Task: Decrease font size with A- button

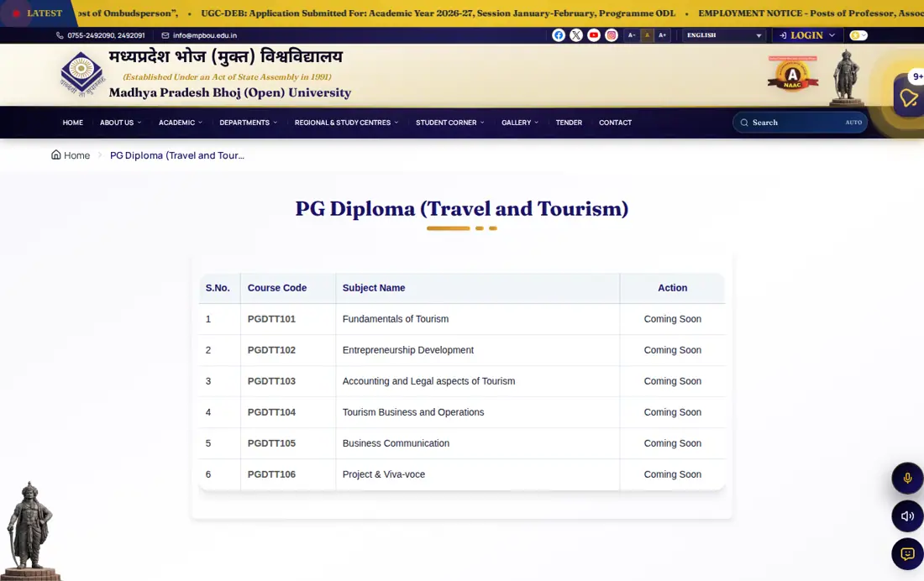Action: click(631, 35)
